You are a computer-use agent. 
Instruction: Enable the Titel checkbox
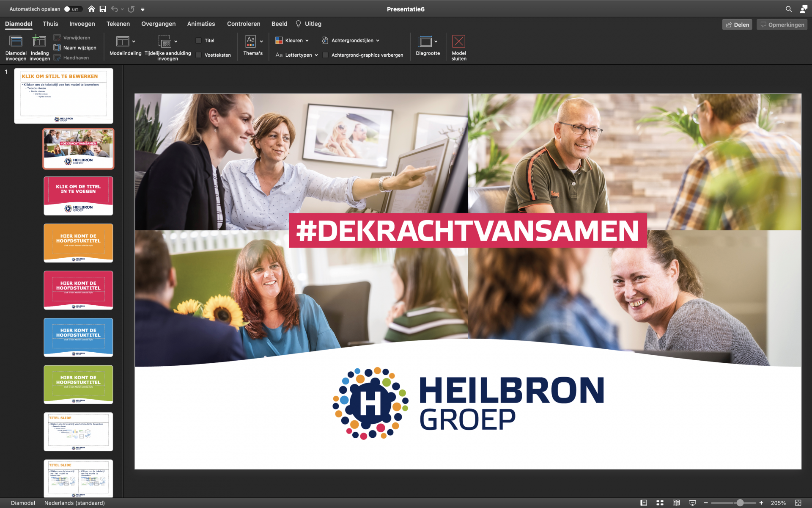coord(198,40)
